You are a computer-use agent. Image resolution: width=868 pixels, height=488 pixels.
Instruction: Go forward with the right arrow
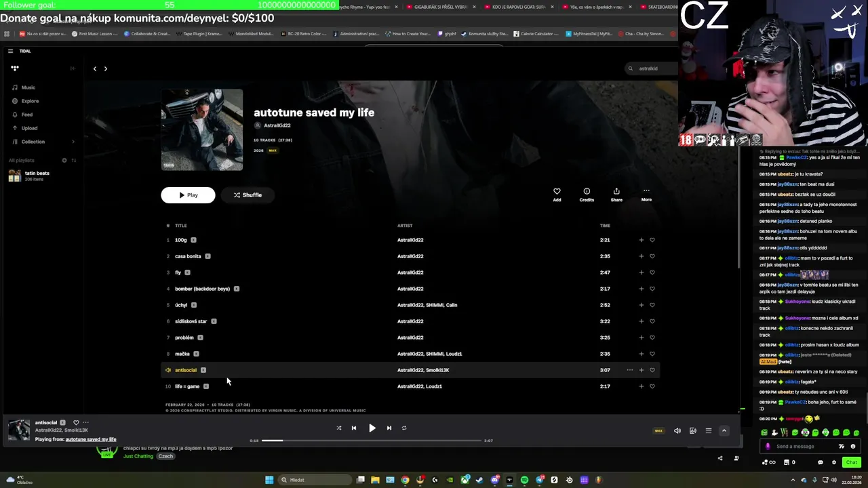coord(106,68)
